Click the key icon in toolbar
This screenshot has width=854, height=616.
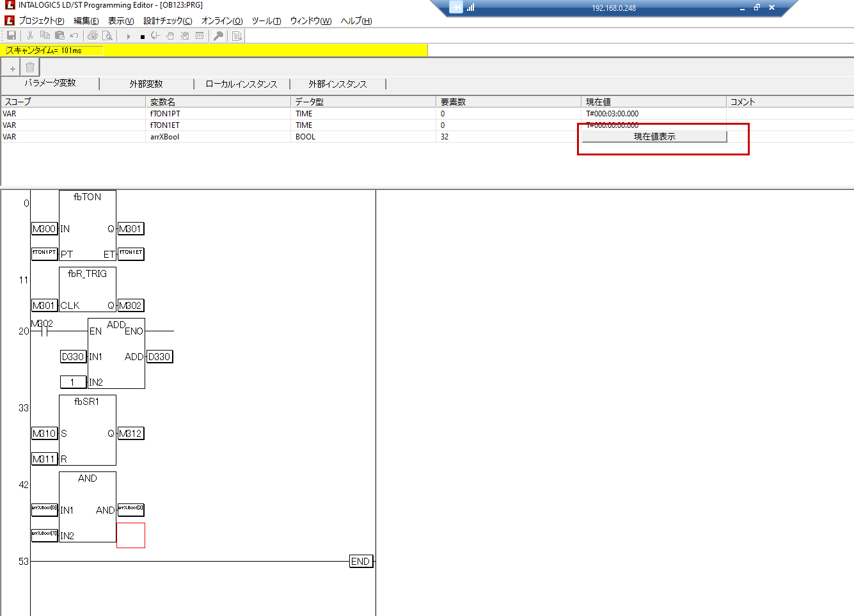point(218,36)
